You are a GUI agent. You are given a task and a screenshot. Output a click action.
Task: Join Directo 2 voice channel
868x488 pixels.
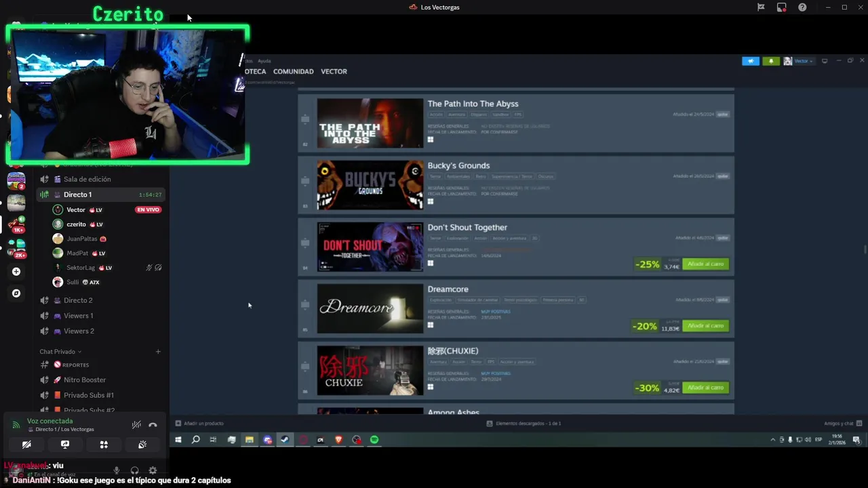click(x=102, y=300)
